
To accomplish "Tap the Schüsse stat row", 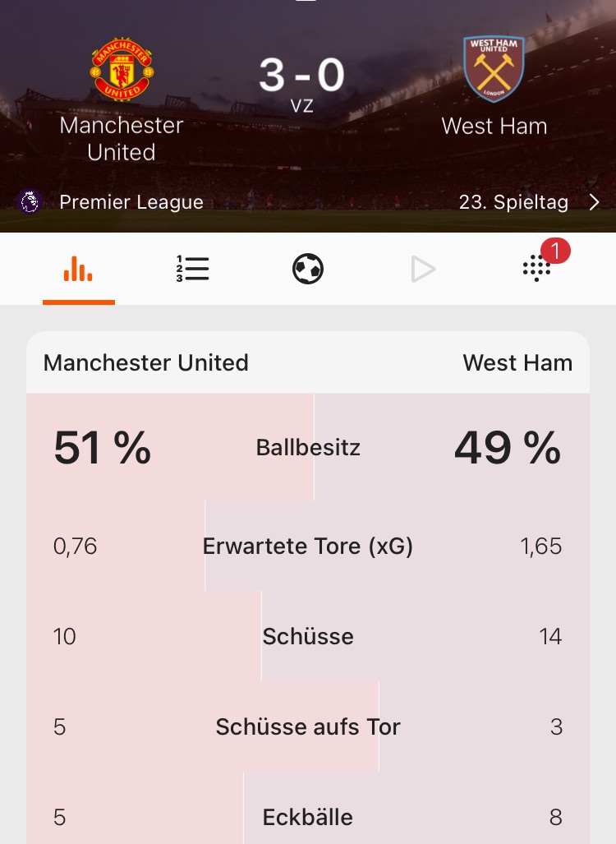I will click(308, 636).
